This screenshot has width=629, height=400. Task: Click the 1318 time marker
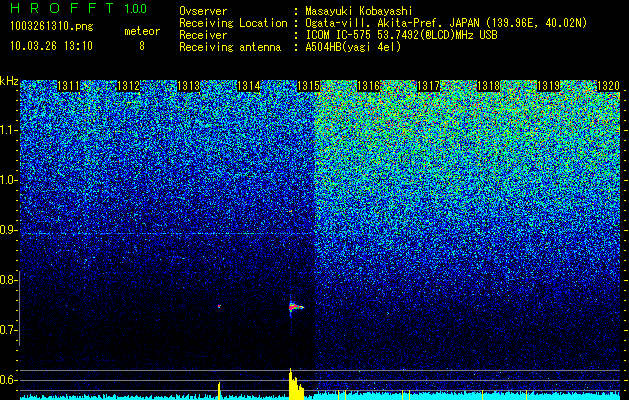pos(489,86)
